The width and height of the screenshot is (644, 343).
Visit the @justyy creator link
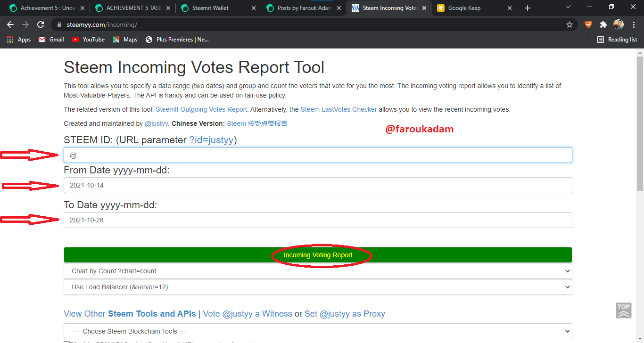click(157, 123)
